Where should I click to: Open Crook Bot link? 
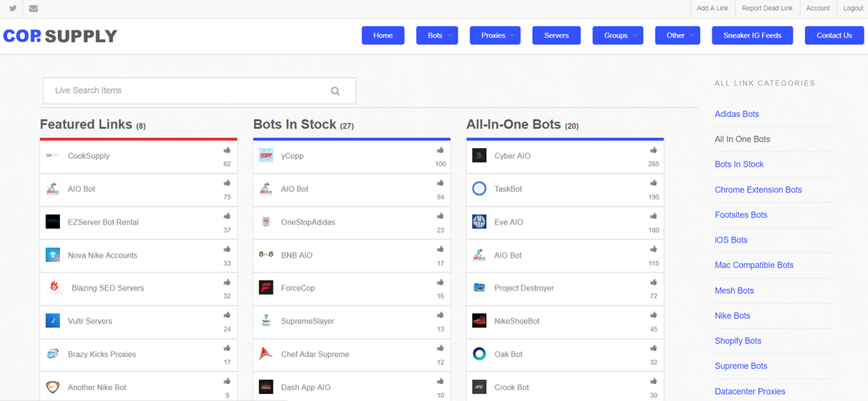(x=511, y=388)
